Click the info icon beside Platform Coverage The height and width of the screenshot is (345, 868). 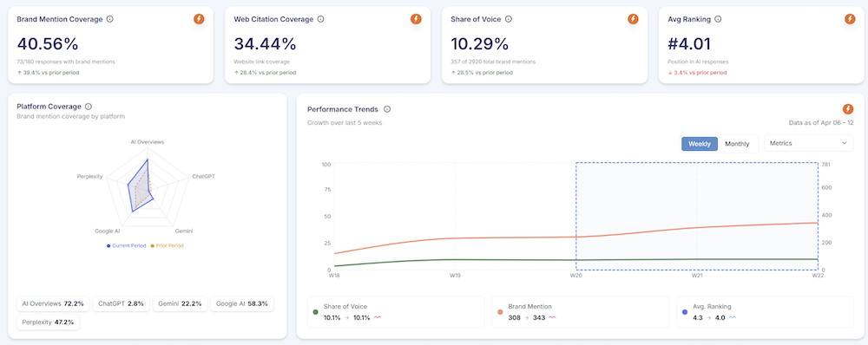point(89,106)
